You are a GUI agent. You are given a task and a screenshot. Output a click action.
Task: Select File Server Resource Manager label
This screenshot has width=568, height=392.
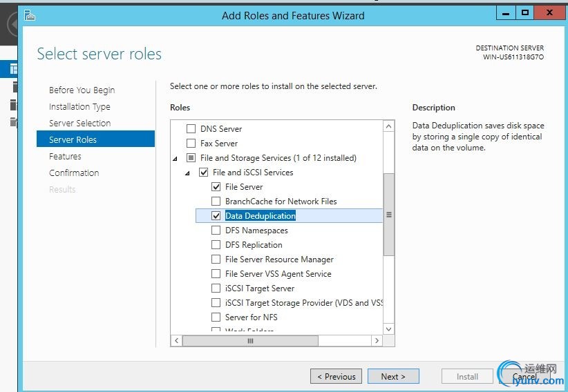[x=279, y=259]
